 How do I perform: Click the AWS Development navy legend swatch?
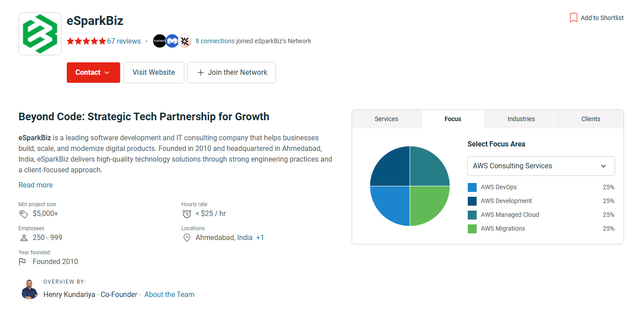[472, 201]
